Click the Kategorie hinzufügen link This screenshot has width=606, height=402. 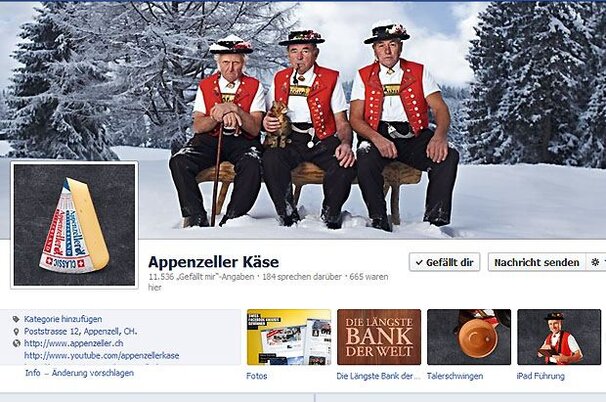click(x=63, y=319)
